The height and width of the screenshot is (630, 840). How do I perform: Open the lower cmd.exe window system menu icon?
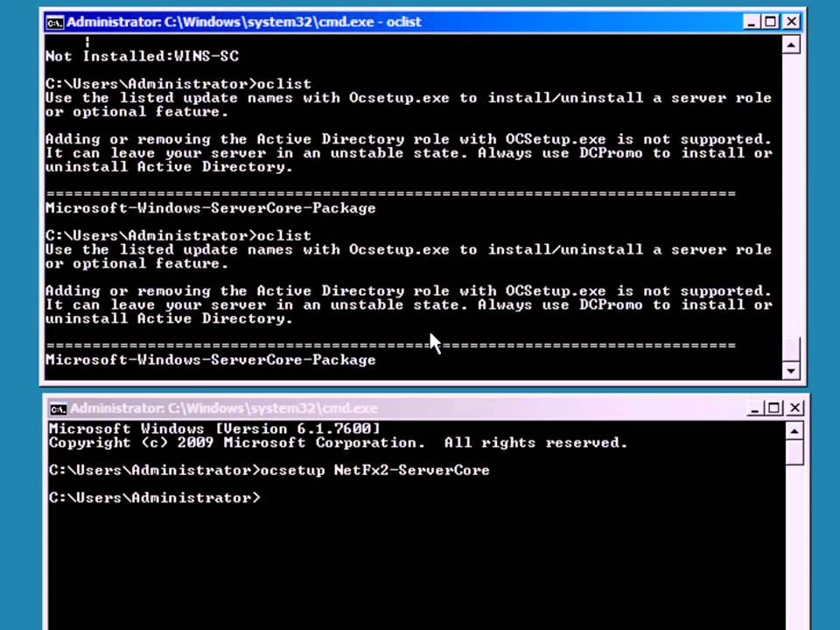click(x=58, y=409)
